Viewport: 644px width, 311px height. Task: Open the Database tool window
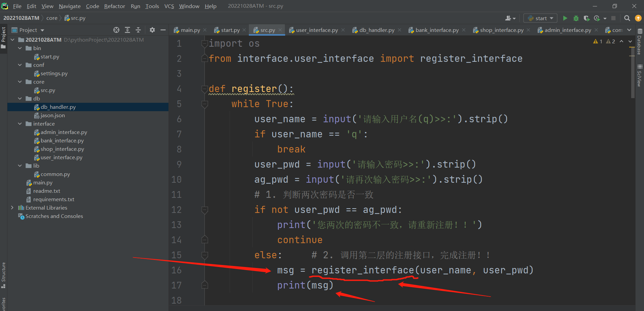tap(640, 42)
